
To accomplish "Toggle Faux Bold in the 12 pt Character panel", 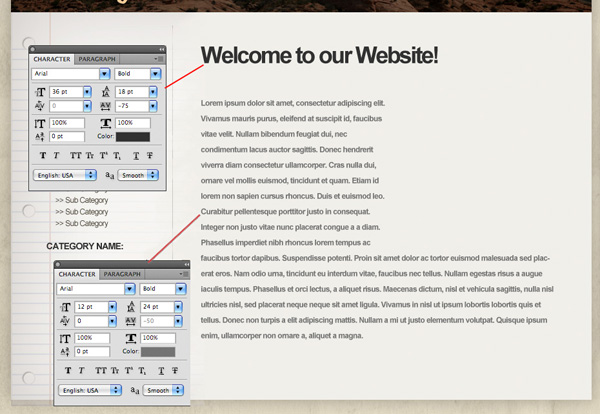I will click(x=68, y=370).
